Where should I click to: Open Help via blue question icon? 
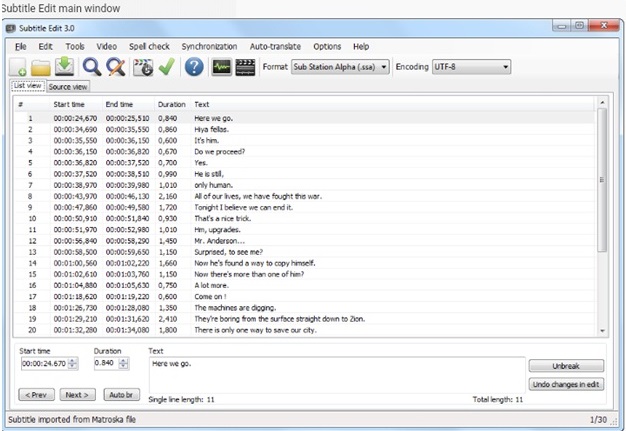point(194,67)
